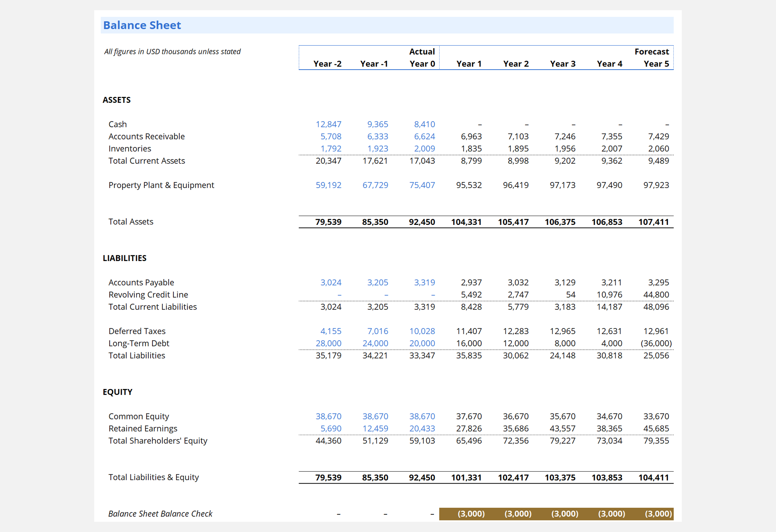776x532 pixels.
Task: Click the Revolving Credit Line row label
Action: [x=148, y=294]
